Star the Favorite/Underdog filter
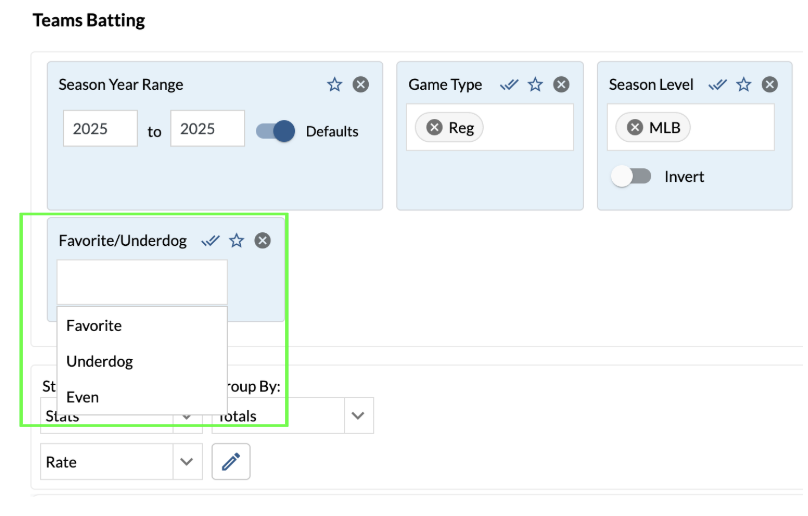 click(237, 240)
